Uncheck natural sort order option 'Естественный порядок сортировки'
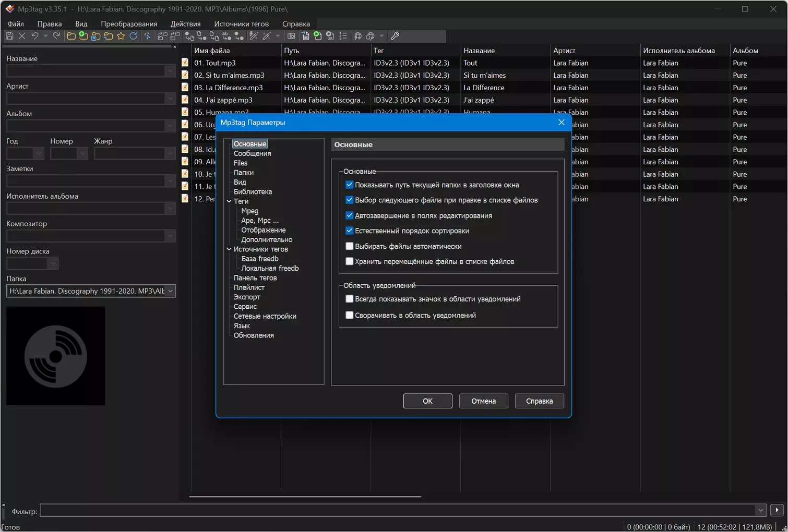Screen dimensions: 788x532 click(350, 231)
